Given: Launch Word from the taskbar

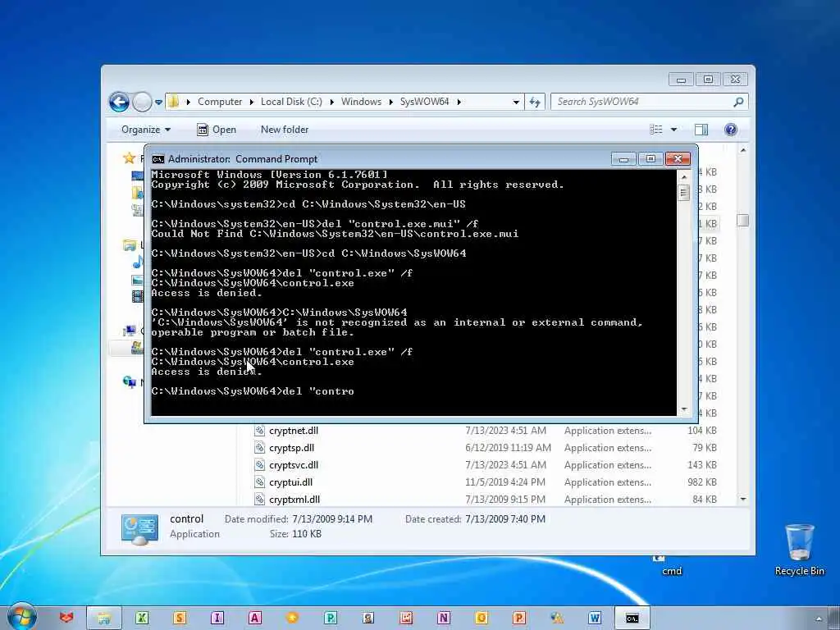Looking at the screenshot, I should (x=595, y=619).
